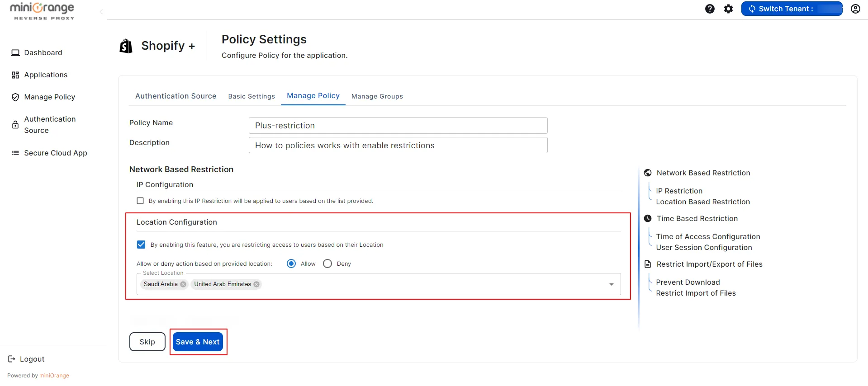Jump to Restrict Import/Export of Files link
Viewport: 868px width, 386px height.
pos(709,264)
